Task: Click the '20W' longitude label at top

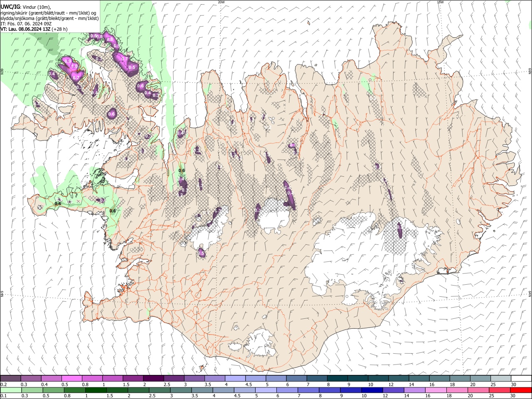Action: pos(221,2)
